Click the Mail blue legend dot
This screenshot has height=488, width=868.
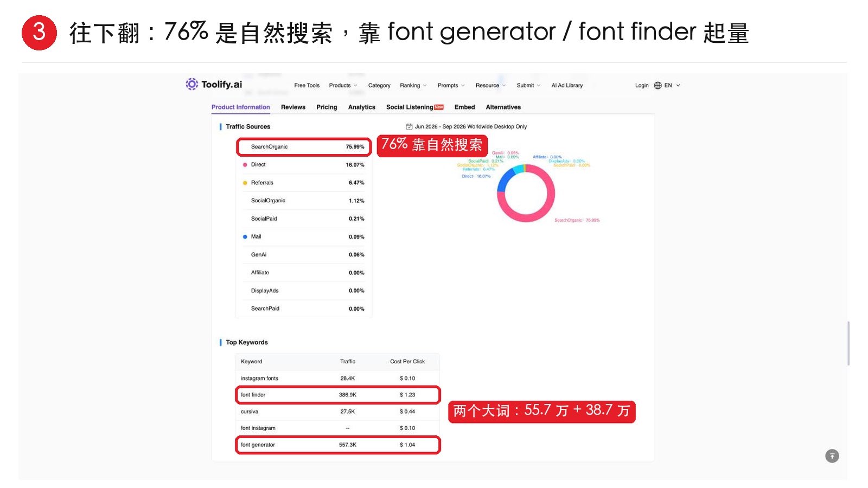(245, 237)
